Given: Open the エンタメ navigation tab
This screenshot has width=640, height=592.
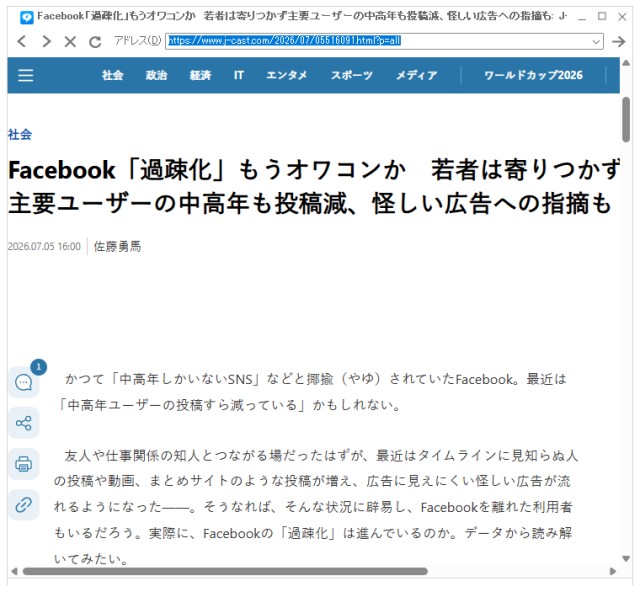Looking at the screenshot, I should coord(287,75).
